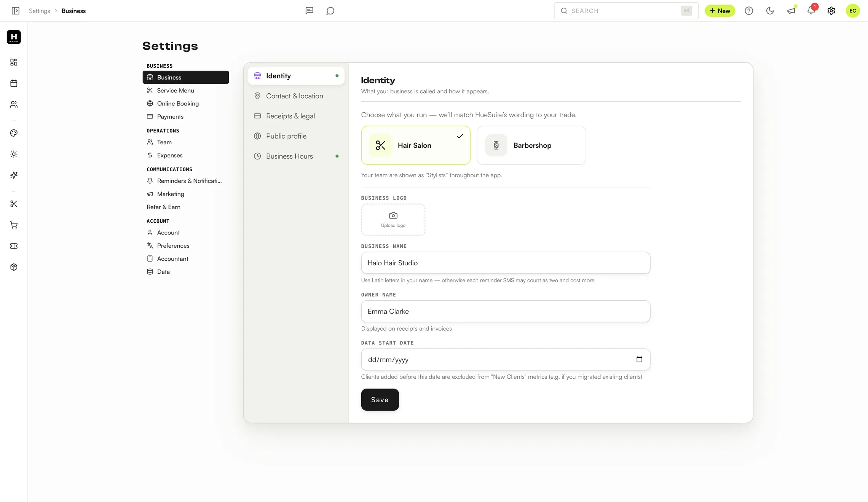
Task: Toggle the sidebar collapse icon
Action: (x=16, y=11)
